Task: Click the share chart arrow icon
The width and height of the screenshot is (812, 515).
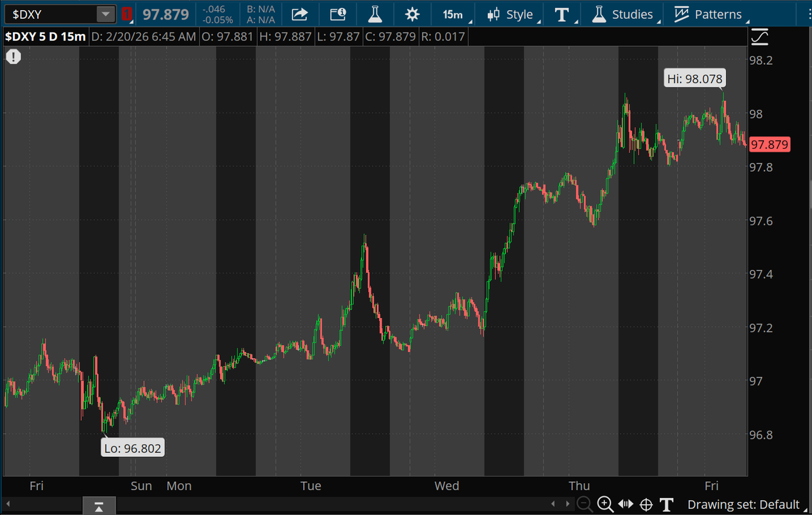Action: click(299, 14)
